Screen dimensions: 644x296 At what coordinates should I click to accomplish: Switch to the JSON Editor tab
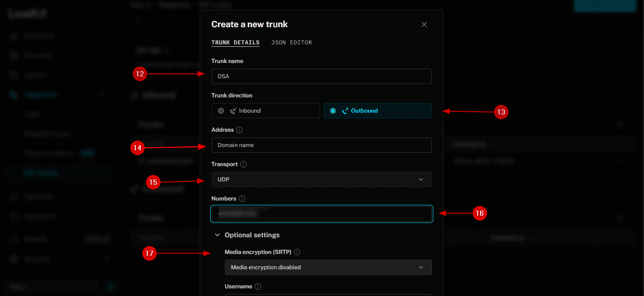291,42
